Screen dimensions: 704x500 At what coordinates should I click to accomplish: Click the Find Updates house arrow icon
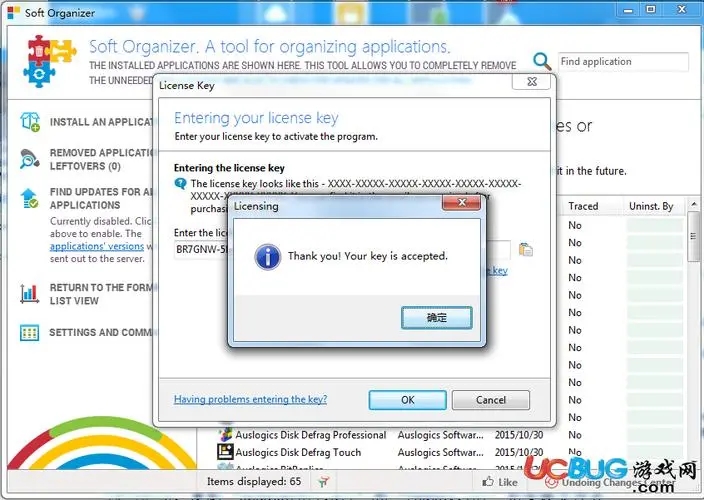[30, 198]
